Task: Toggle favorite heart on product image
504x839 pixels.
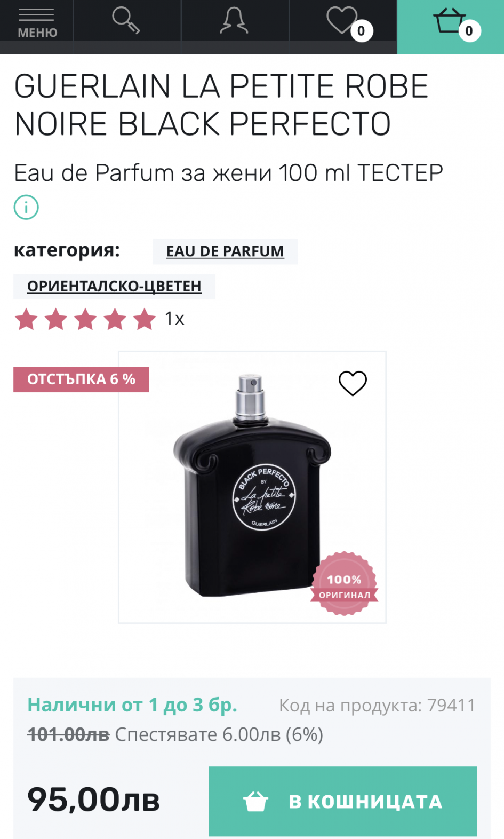Action: coord(353,383)
